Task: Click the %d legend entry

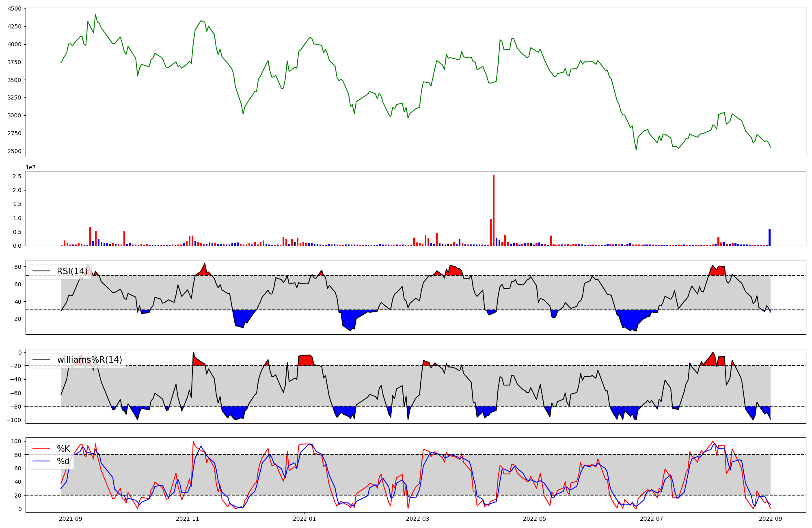Action: coord(63,461)
